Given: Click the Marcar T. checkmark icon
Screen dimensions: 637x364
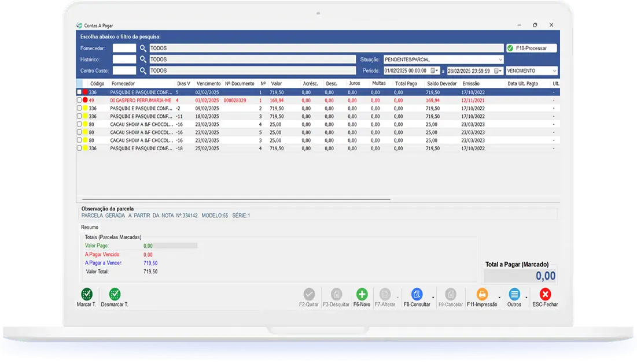Looking at the screenshot, I should (86, 294).
